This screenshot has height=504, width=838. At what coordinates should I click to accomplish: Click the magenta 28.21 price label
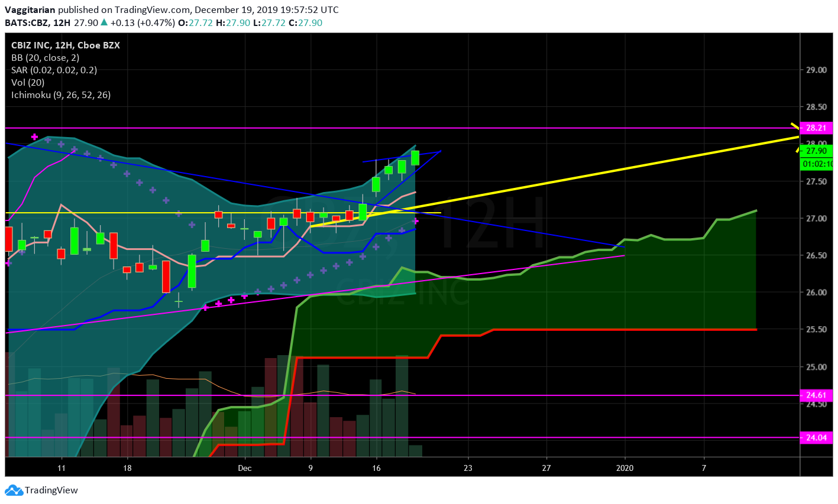coord(816,128)
